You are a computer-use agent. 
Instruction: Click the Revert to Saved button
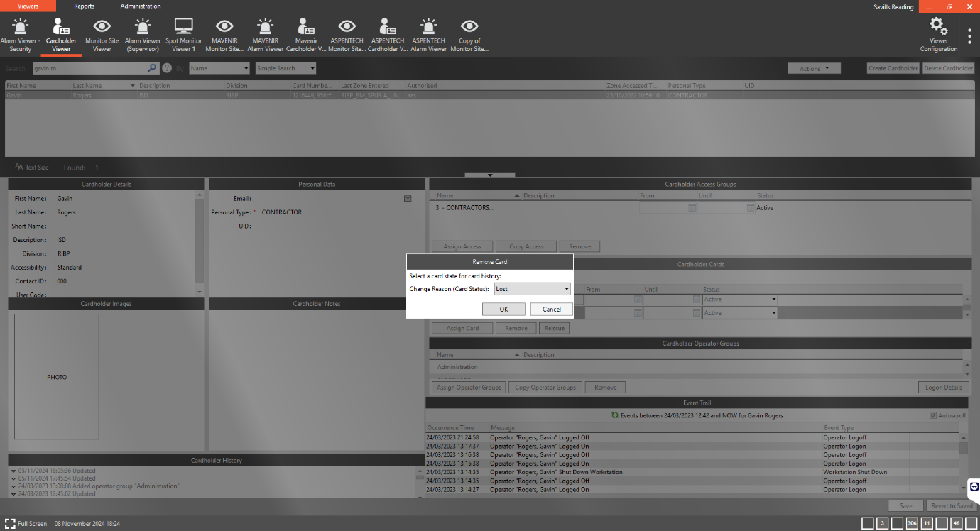952,505
